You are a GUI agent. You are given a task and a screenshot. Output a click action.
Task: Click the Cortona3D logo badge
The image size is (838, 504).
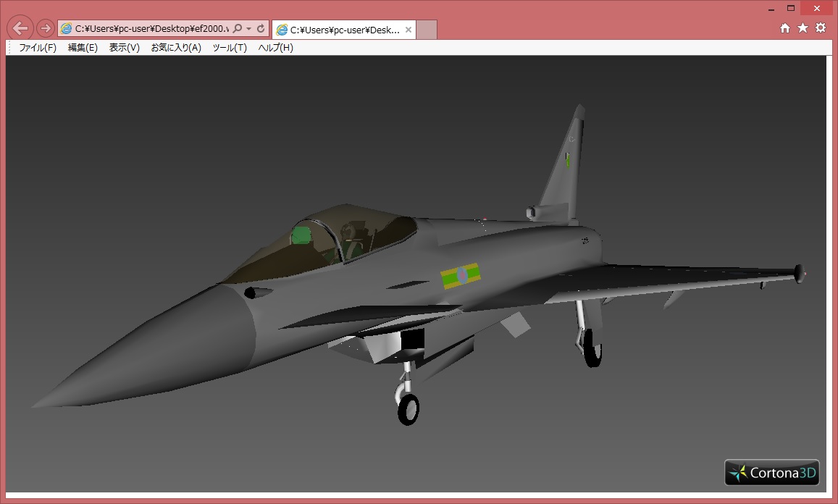(x=772, y=473)
